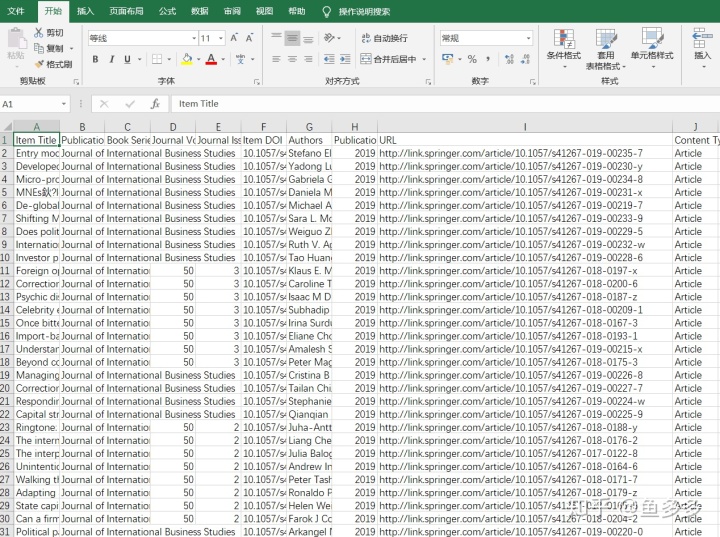Apply the red font color A

[x=211, y=59]
